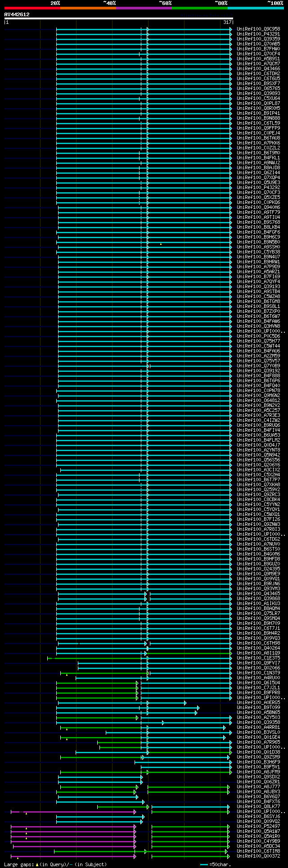Select hit label UniRef100_Q9FFP9
Viewport: 288px width, 868px height.
[x=258, y=128]
